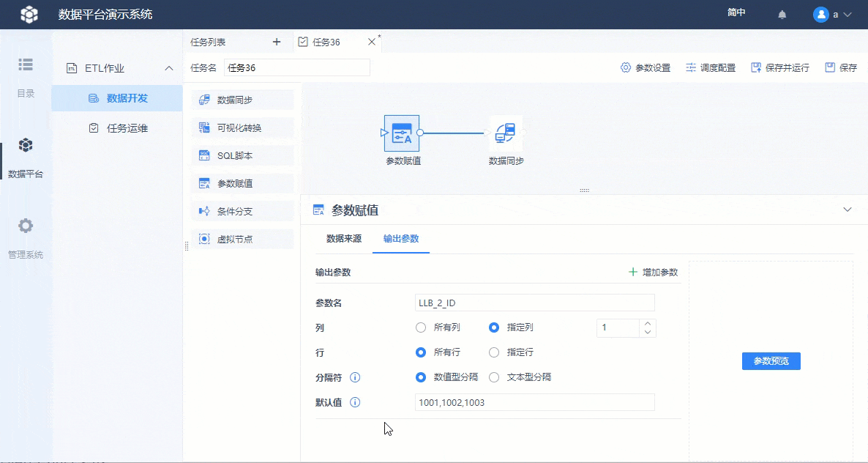Select 所有行 radio option
Viewport: 868px width, 463px height.
pos(421,352)
